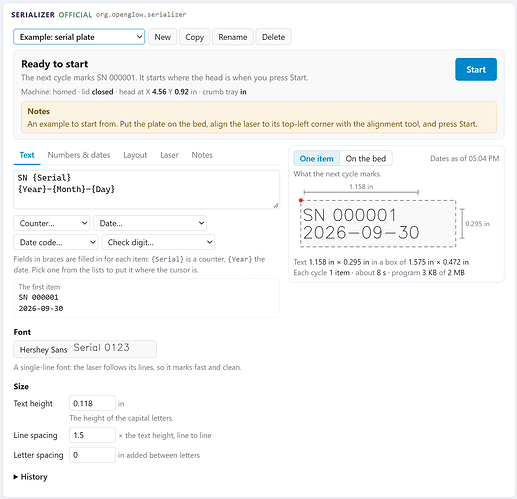517x499 pixels.
Task: Click the New button
Action: pyautogui.click(x=162, y=37)
